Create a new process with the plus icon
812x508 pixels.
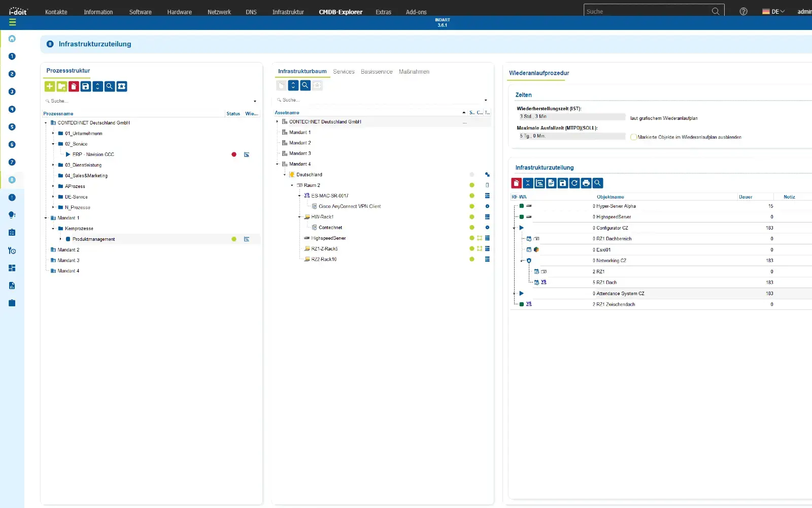tap(49, 86)
